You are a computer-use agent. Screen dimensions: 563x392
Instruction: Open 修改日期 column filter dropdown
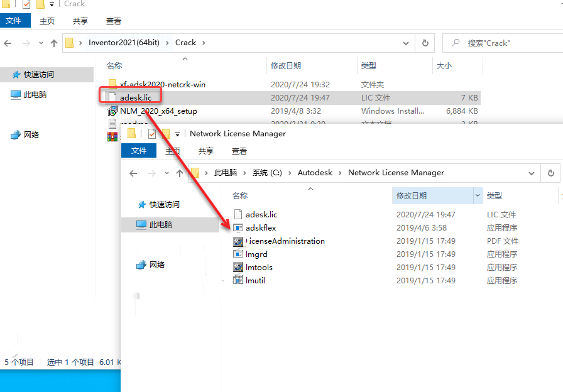tap(478, 195)
